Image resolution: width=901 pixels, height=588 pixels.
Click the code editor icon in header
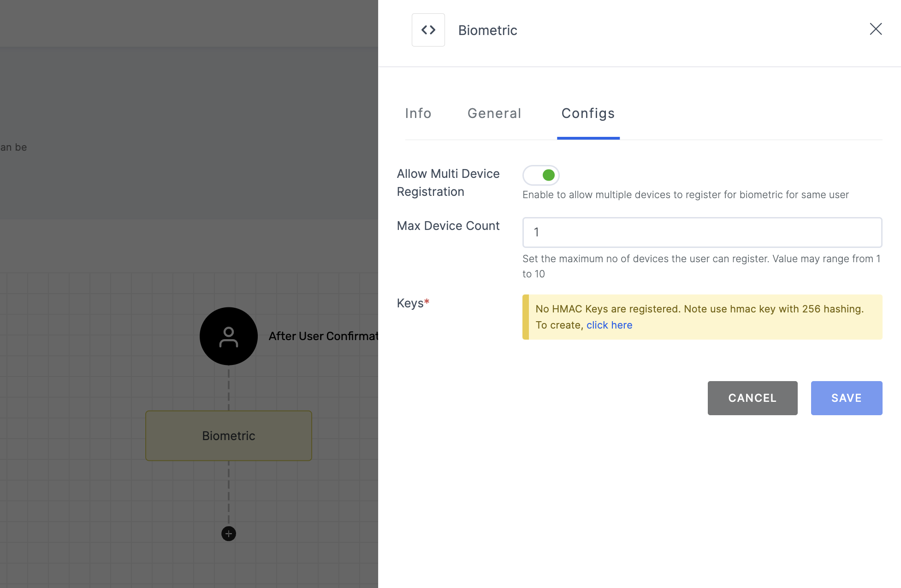428,29
